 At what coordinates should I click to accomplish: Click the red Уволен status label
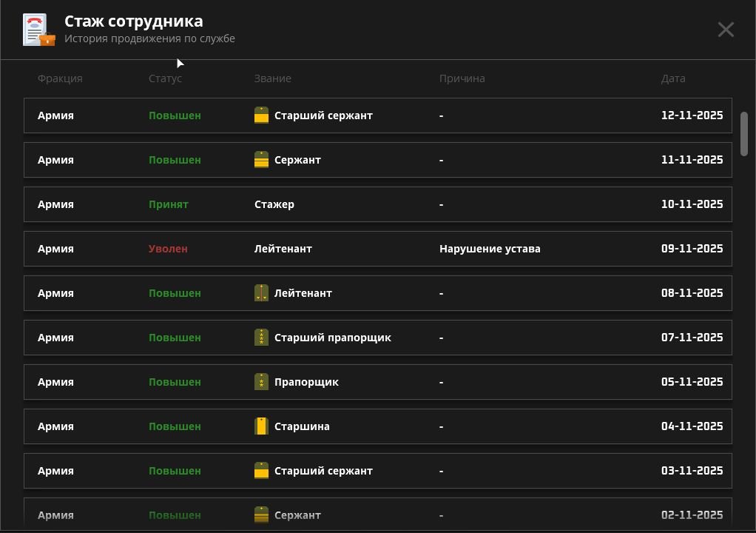pos(168,248)
